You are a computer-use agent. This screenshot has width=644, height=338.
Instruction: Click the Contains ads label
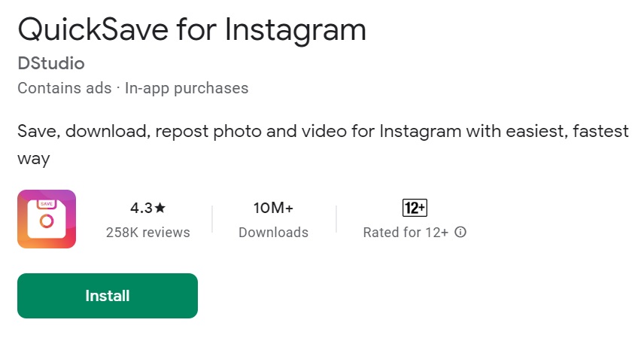(x=65, y=88)
